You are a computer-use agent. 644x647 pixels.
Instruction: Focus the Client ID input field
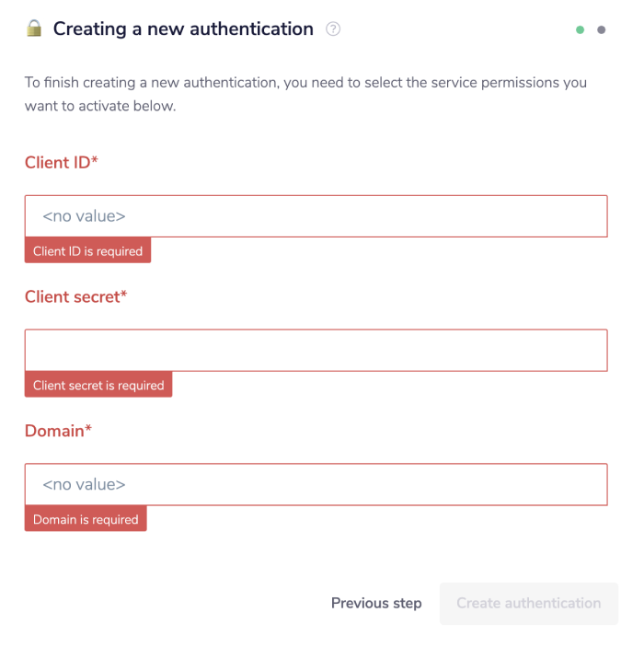(316, 216)
